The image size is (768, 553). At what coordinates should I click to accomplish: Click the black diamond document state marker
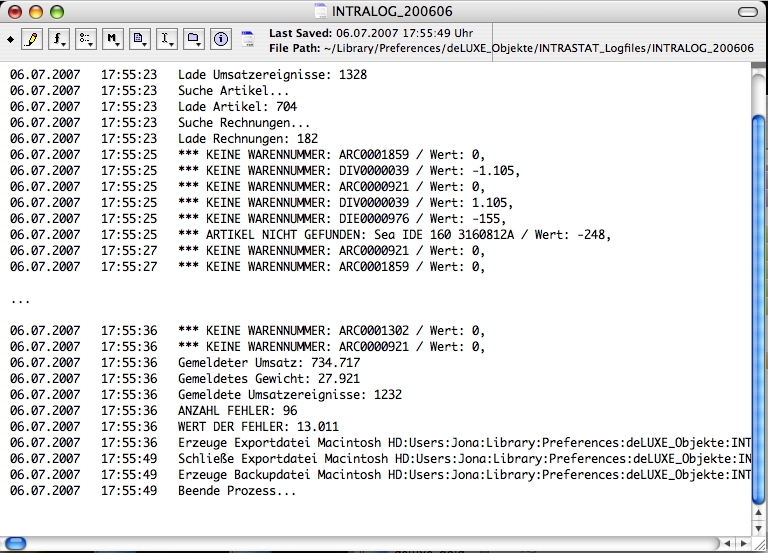10,39
